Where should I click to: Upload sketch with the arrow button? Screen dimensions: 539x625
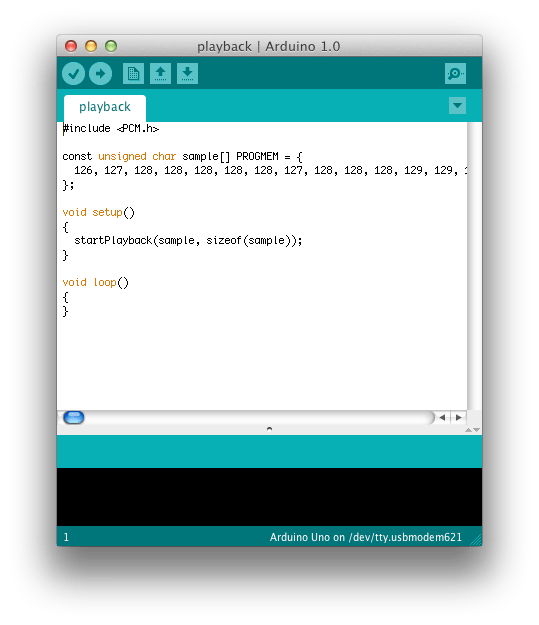[100, 74]
